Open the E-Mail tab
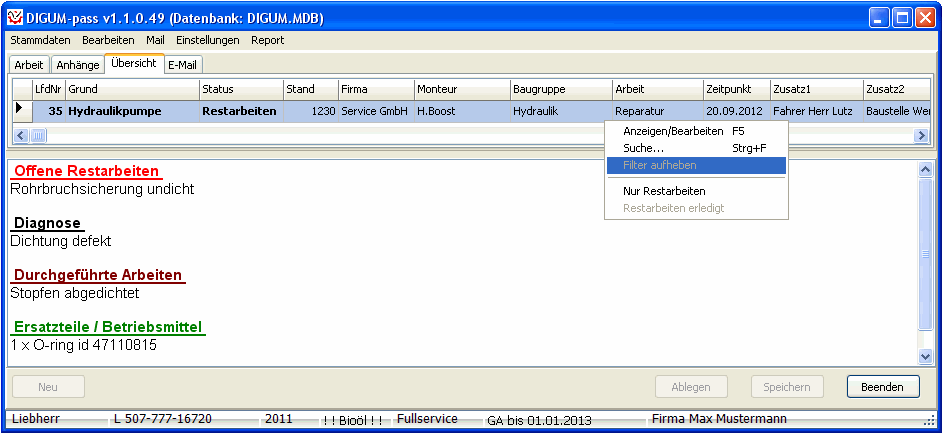 182,65
